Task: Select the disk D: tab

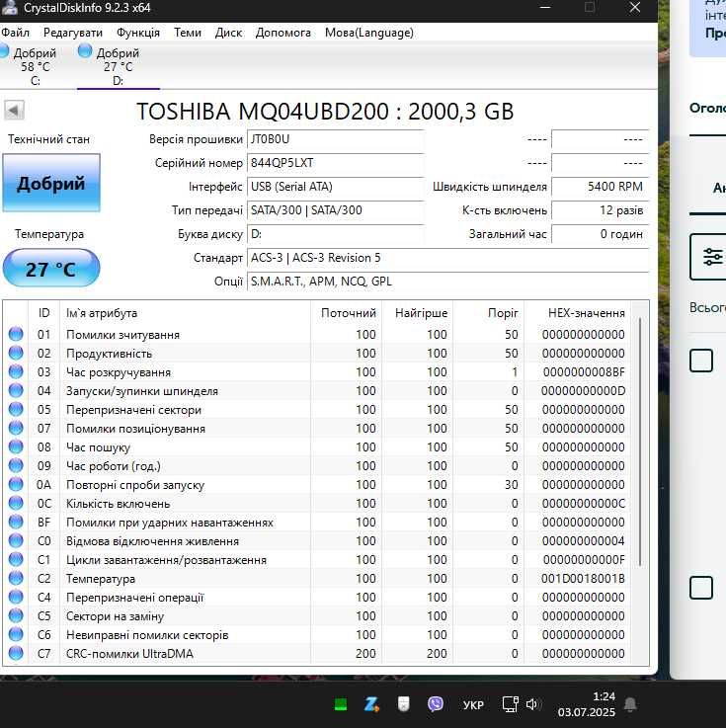Action: [118, 66]
